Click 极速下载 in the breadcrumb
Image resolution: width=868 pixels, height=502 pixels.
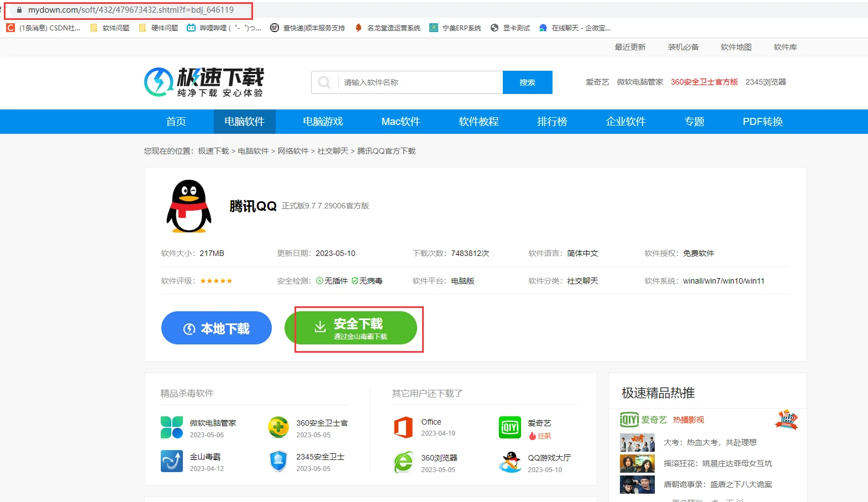point(213,151)
